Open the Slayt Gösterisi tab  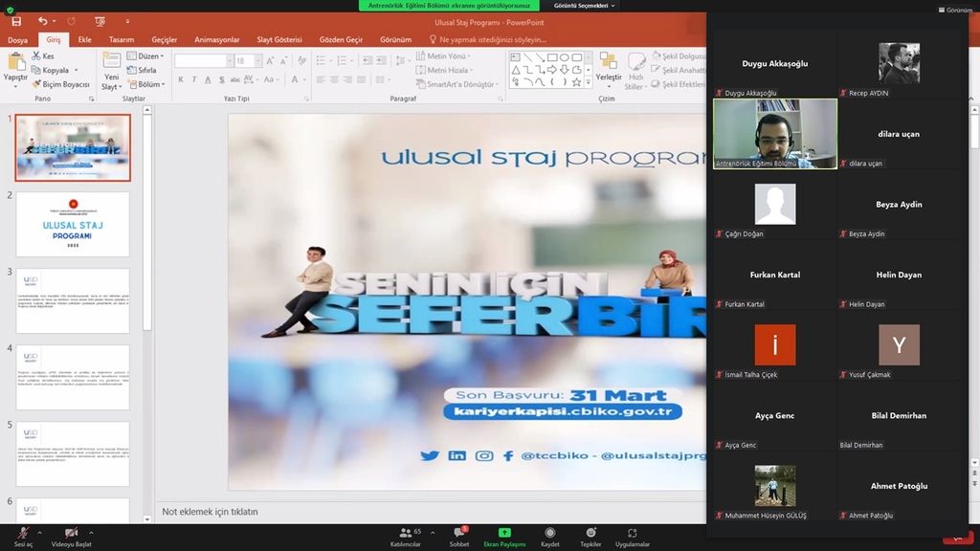click(x=278, y=40)
